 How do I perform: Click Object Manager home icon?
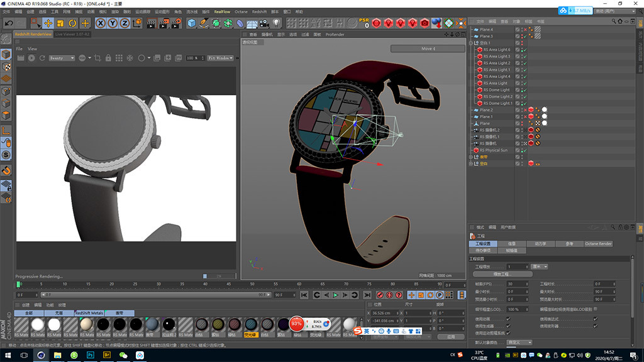click(619, 21)
